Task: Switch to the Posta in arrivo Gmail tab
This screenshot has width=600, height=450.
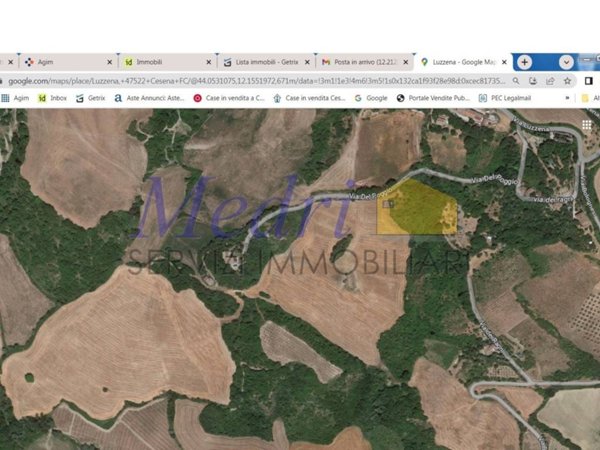Action: pyautogui.click(x=365, y=62)
